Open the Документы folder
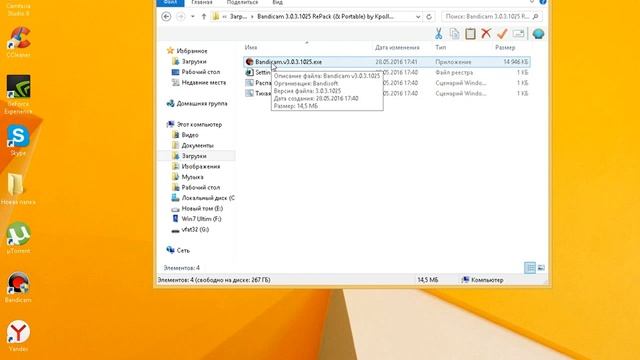640x360 pixels. coord(198,145)
